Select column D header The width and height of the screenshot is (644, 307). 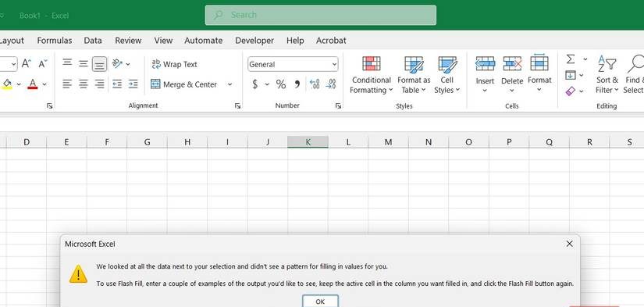click(27, 142)
